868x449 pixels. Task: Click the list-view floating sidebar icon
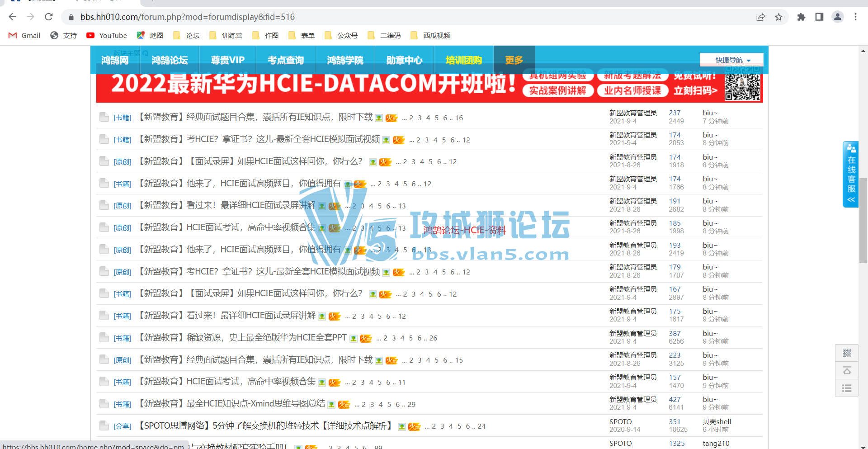[x=847, y=388]
